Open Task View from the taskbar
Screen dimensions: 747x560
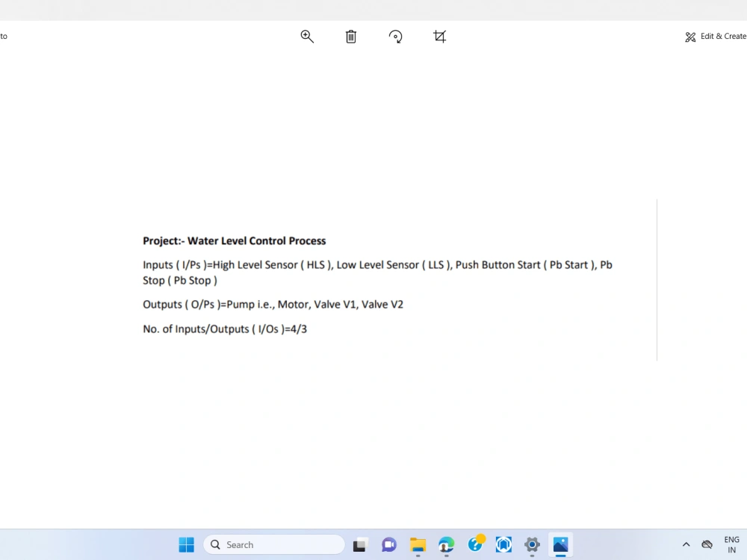[359, 544]
